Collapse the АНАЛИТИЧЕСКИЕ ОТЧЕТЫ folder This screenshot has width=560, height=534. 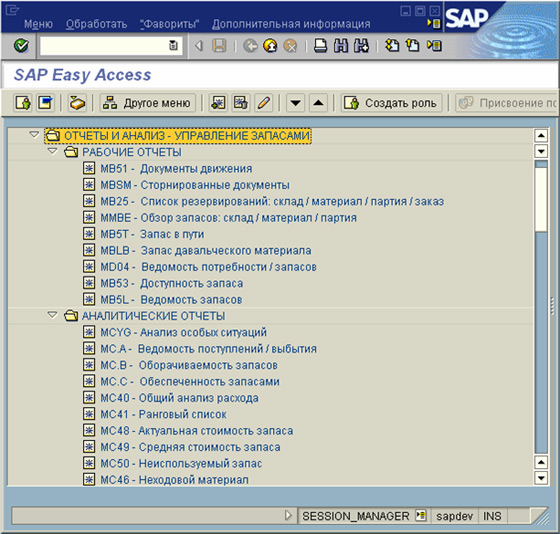coord(52,315)
